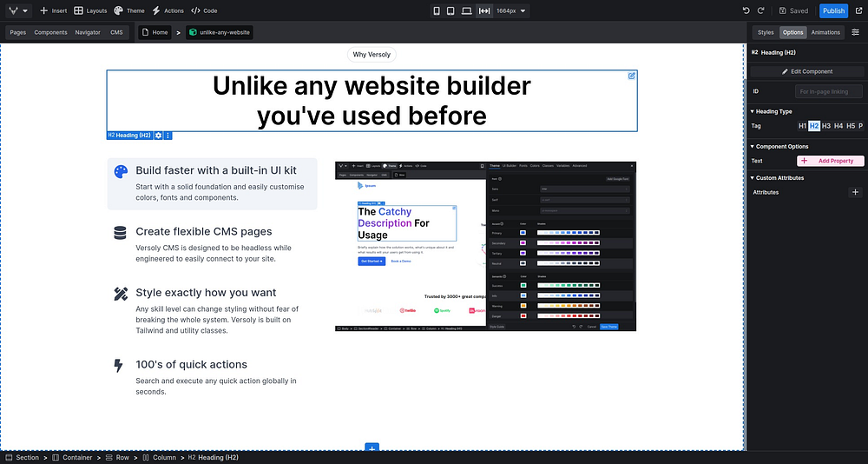Click the theme editor screenshot image

click(485, 247)
